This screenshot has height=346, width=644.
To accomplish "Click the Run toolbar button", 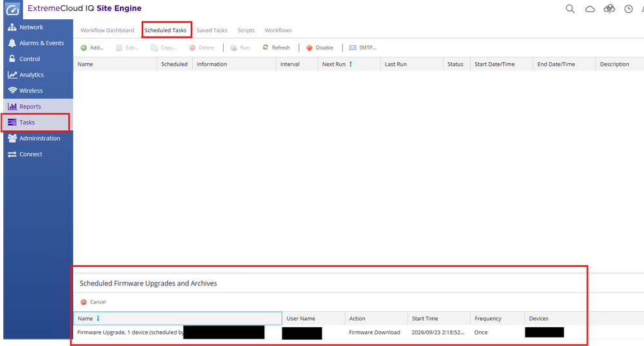I will (x=240, y=48).
